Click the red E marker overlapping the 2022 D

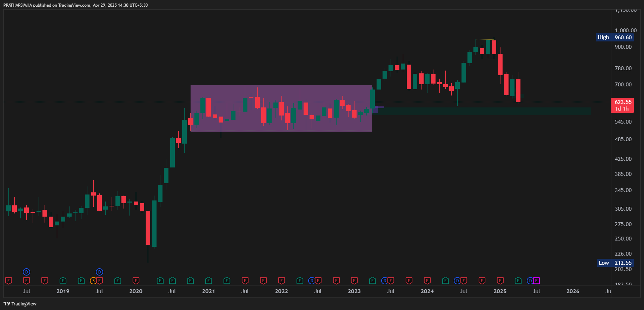tap(318, 281)
